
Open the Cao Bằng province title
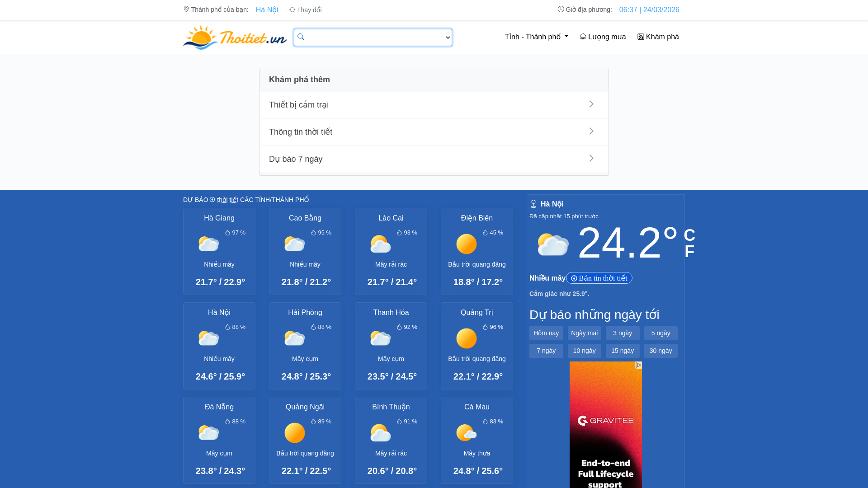305,218
